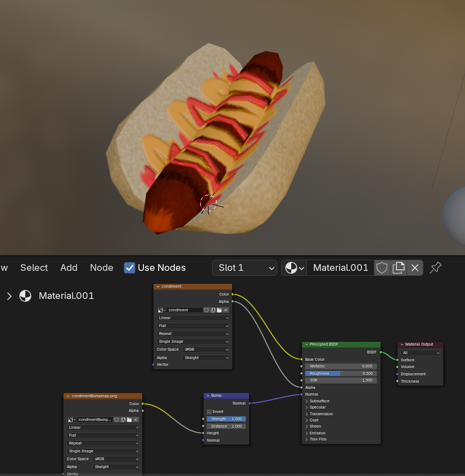Click the Distance slider on Bump node
The width and height of the screenshot is (465, 476).
(226, 426)
